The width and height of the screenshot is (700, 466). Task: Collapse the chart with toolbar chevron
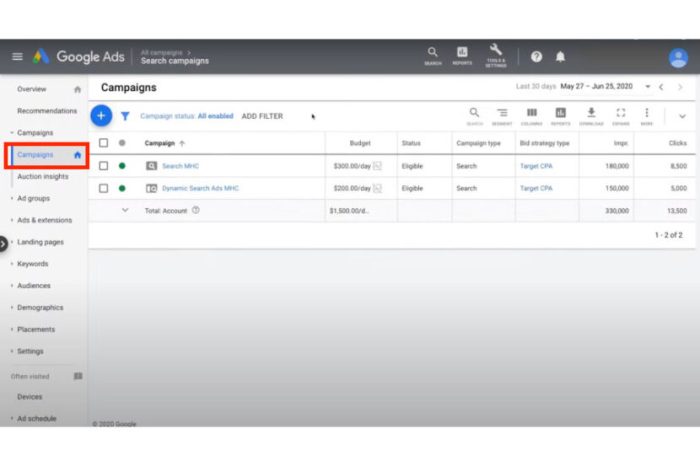tap(682, 116)
